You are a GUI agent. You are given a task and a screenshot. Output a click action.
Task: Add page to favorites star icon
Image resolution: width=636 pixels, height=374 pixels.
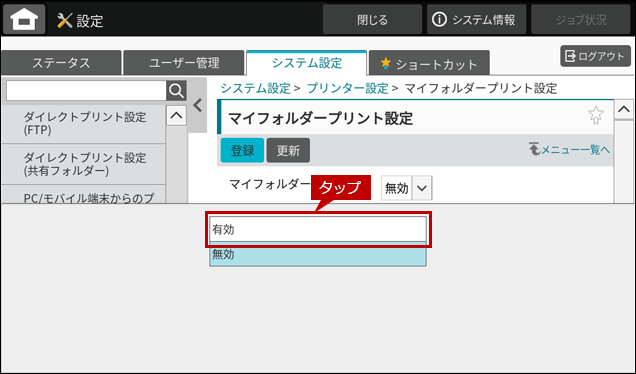click(595, 115)
